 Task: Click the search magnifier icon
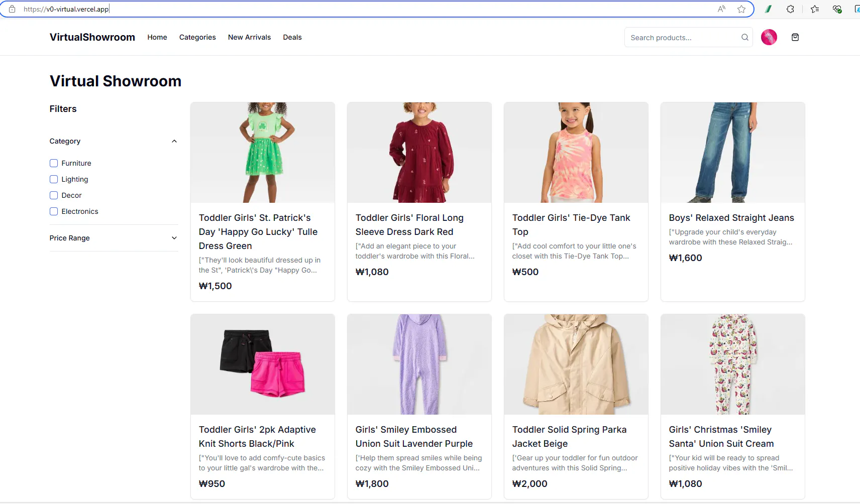[x=744, y=37]
